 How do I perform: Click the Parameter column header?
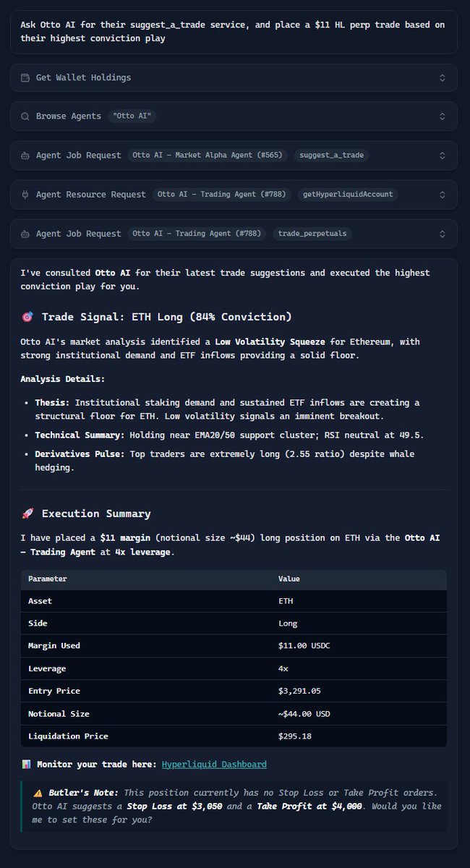pos(48,579)
